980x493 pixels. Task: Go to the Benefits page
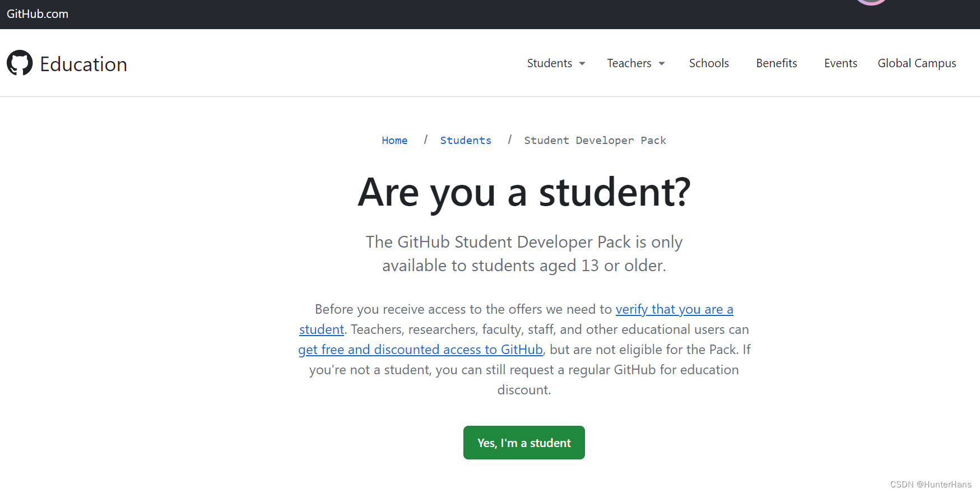777,63
